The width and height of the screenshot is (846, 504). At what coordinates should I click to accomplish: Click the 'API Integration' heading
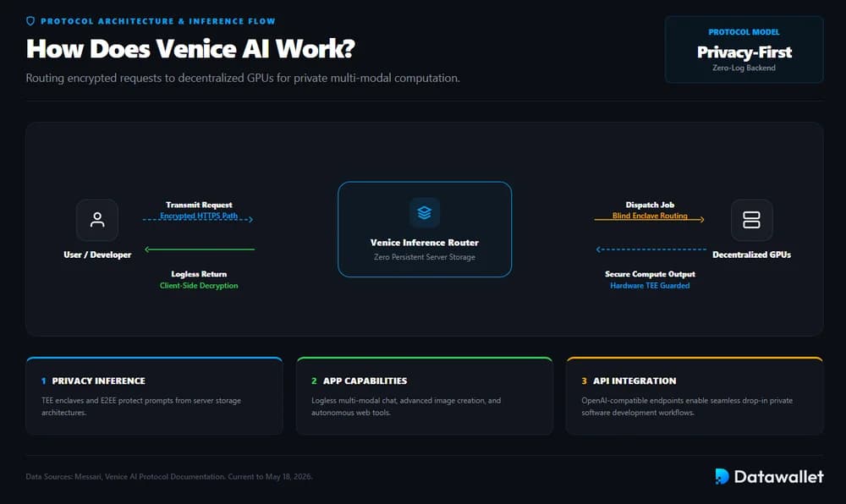(634, 381)
